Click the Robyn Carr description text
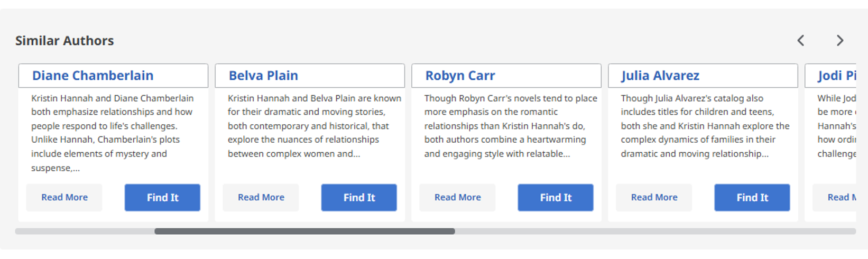This screenshot has height=259, width=868. pos(510,126)
